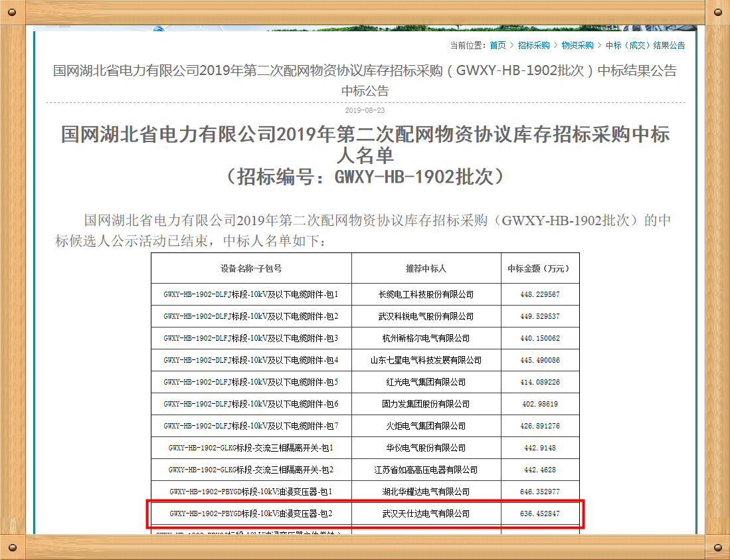The height and width of the screenshot is (560, 730).
Task: Click bidder 杭州希格尔电气有限公司
Action: (426, 338)
